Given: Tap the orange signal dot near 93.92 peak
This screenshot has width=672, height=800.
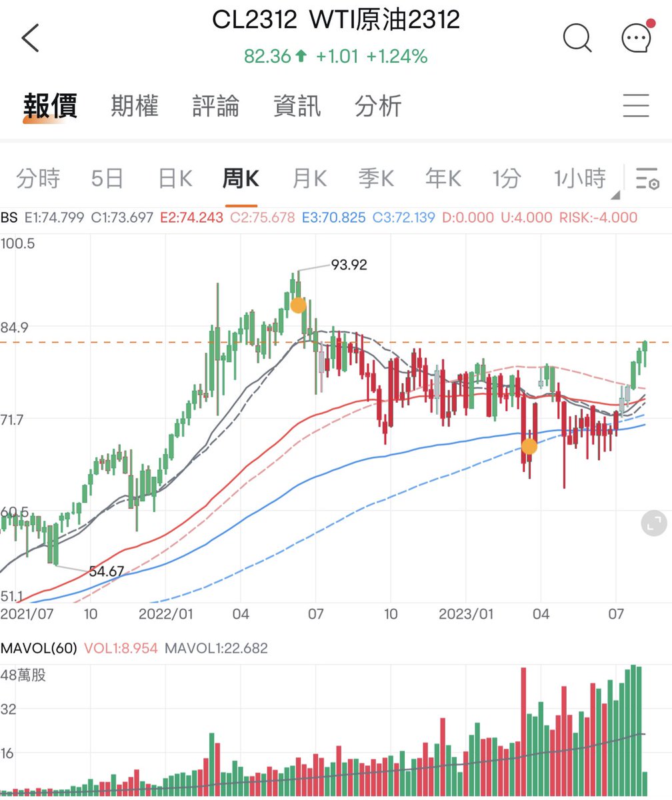Looking at the screenshot, I should pos(298,305).
